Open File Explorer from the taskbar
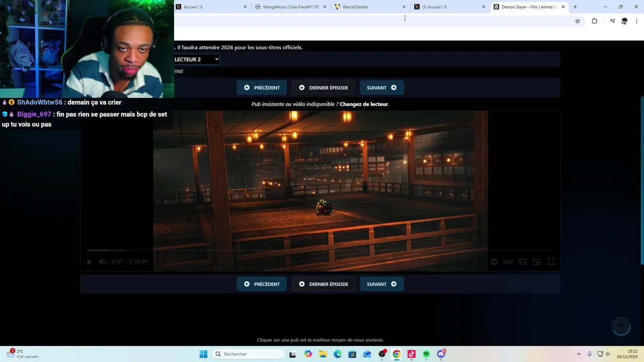Screen dimensions: 644x362 click(323, 354)
